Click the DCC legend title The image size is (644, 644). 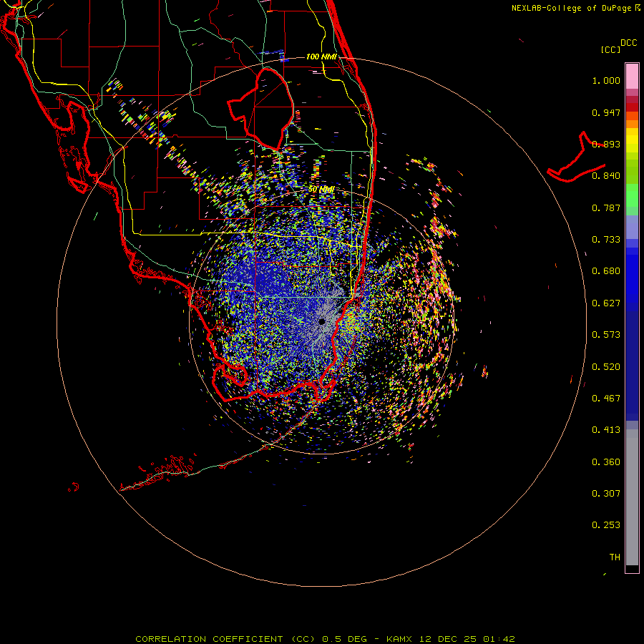[628, 43]
